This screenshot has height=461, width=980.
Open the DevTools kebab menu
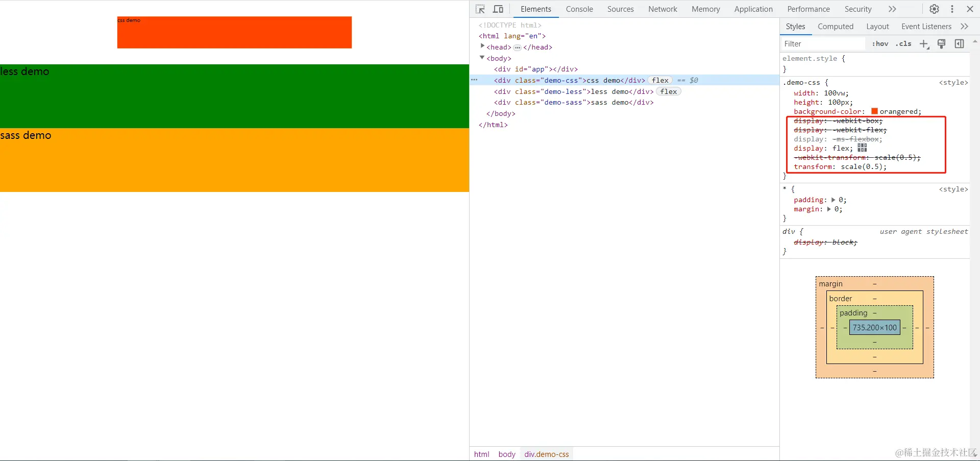tap(952, 9)
